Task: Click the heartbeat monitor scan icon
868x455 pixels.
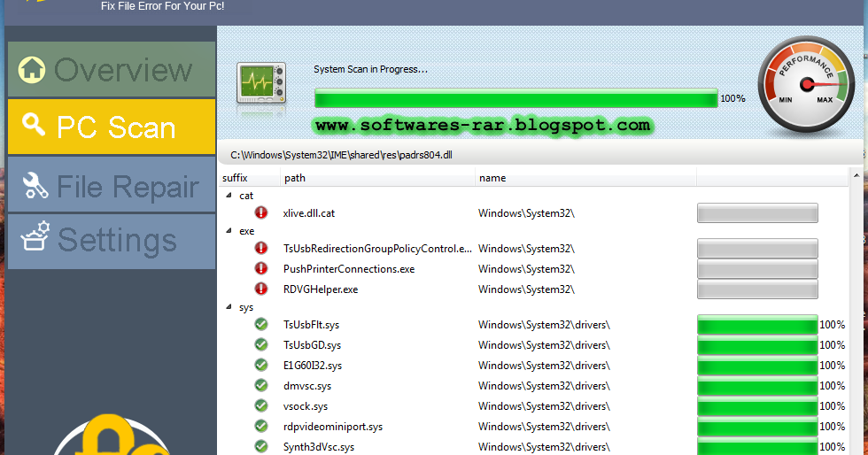Action: pos(261,83)
